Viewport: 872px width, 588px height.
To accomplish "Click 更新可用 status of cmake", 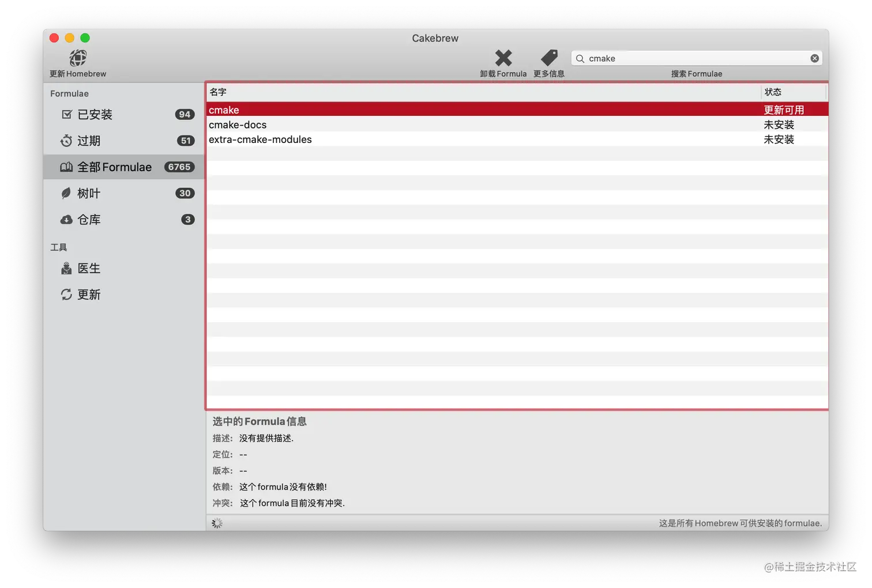I will (784, 110).
